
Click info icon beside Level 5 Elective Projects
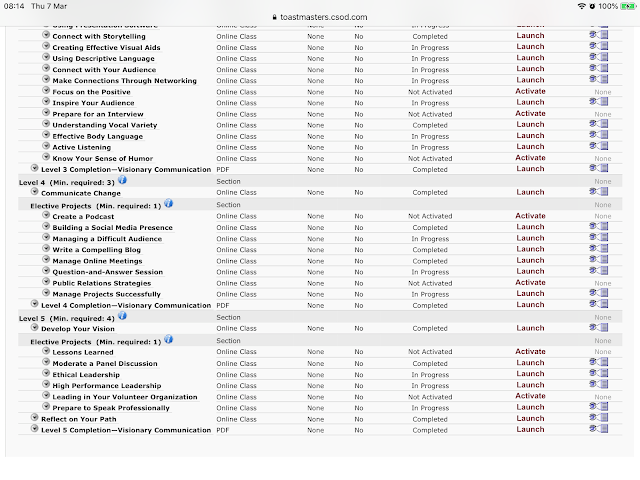pyautogui.click(x=169, y=340)
